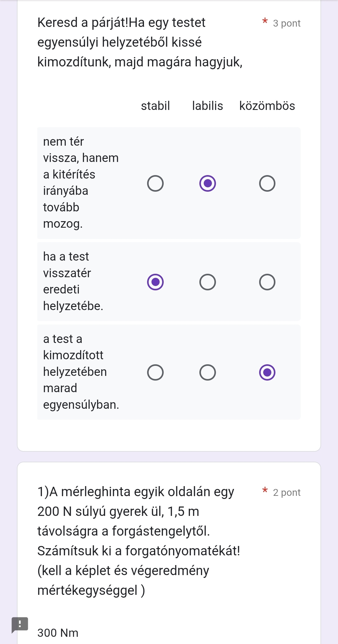338x644 pixels.
Task: Tap the '3 pont' score label
Action: coord(286,23)
